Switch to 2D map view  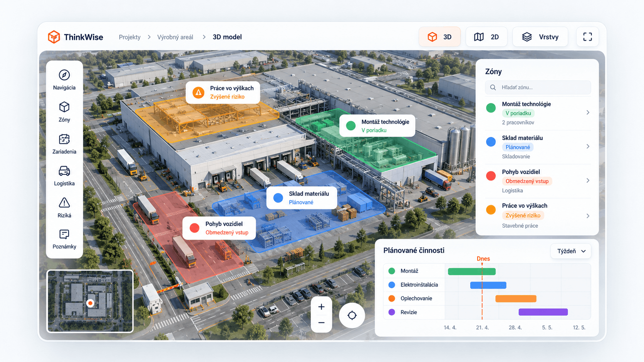[486, 37]
